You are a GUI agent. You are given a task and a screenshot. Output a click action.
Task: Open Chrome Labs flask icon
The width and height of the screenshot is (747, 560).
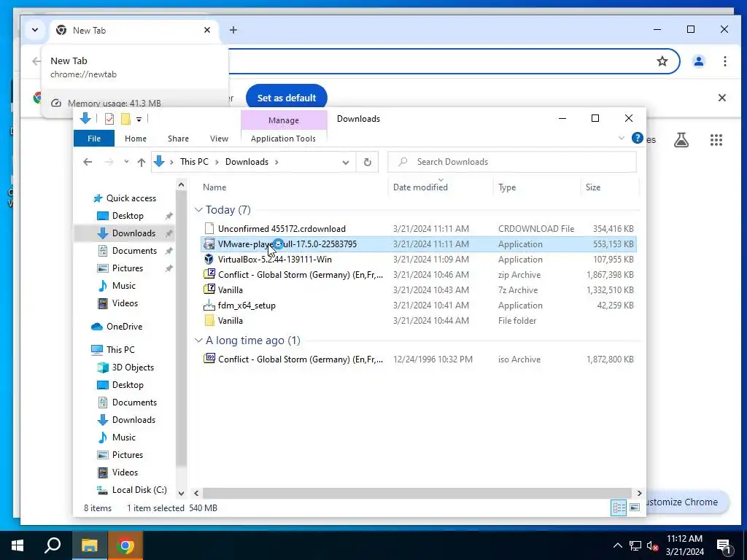click(681, 140)
